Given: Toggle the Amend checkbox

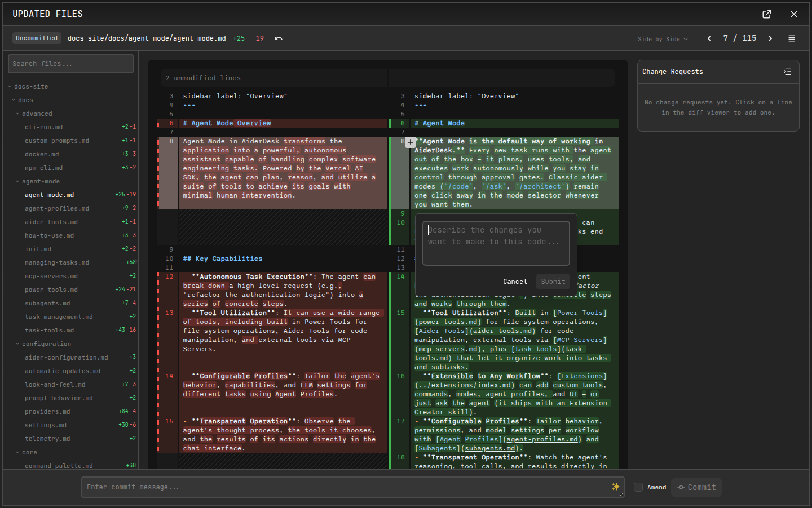Looking at the screenshot, I should (x=638, y=487).
